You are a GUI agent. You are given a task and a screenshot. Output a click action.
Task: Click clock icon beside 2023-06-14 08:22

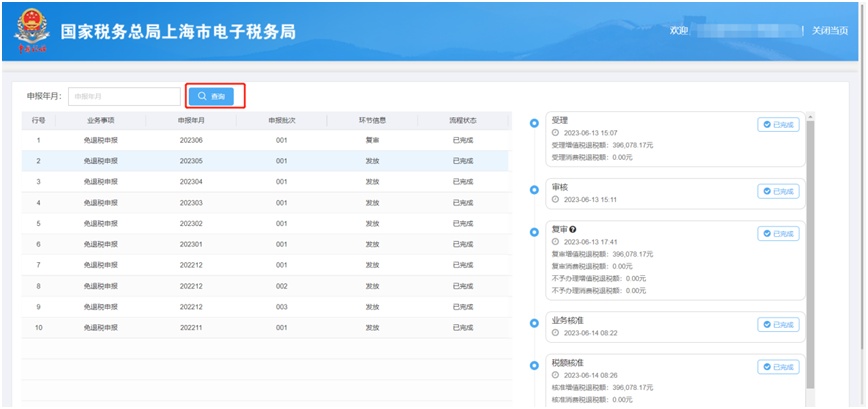[x=555, y=333]
